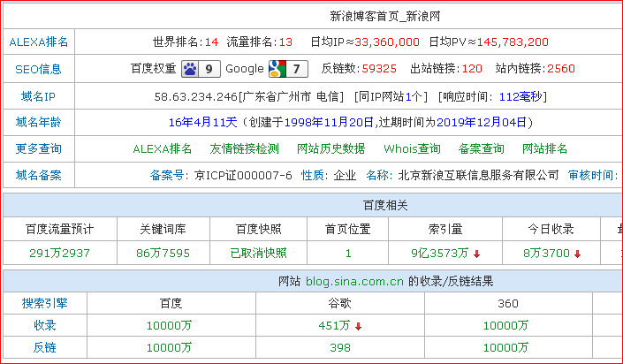Viewport: 623px width, 364px height.
Task: Click the red down arrow beside 8万3700
Action: point(578,254)
